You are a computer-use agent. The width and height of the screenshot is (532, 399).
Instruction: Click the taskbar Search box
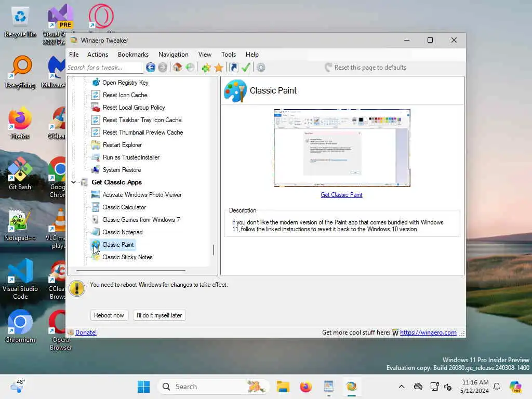click(213, 387)
